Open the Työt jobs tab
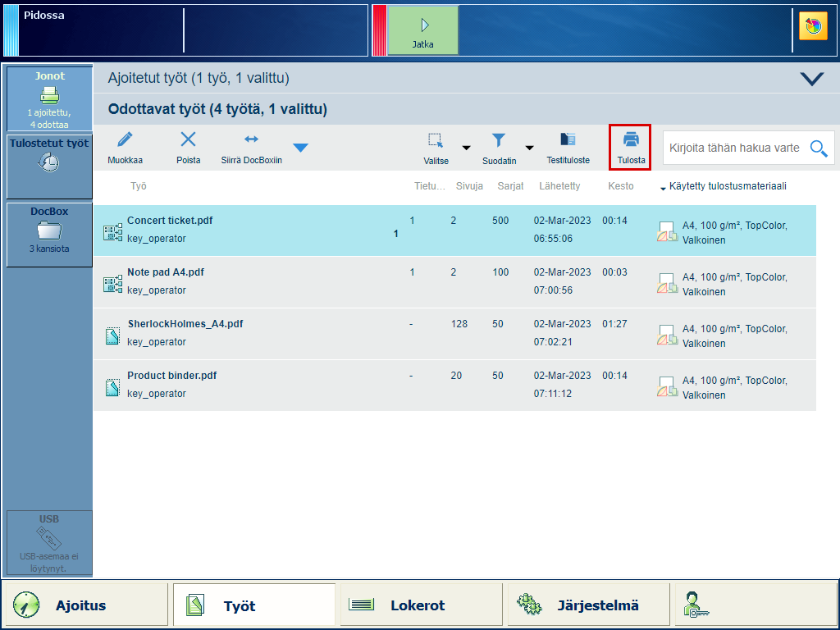840x630 pixels. point(254,605)
